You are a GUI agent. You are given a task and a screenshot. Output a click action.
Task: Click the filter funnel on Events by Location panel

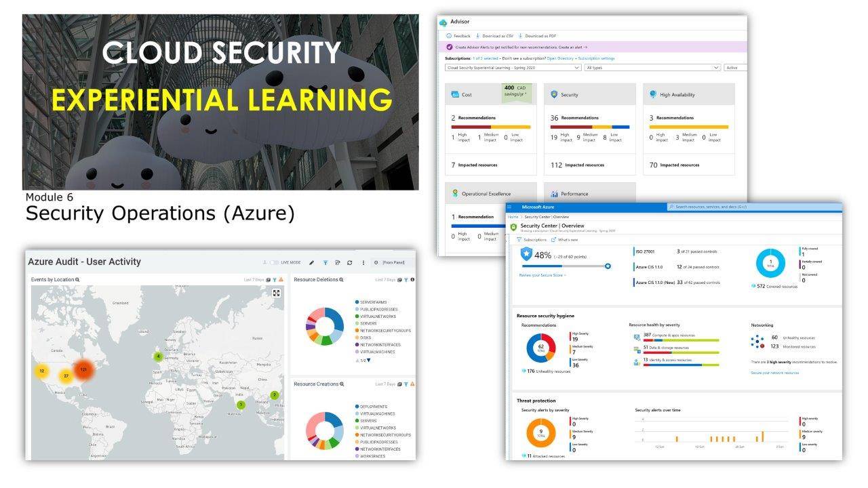pyautogui.click(x=274, y=279)
